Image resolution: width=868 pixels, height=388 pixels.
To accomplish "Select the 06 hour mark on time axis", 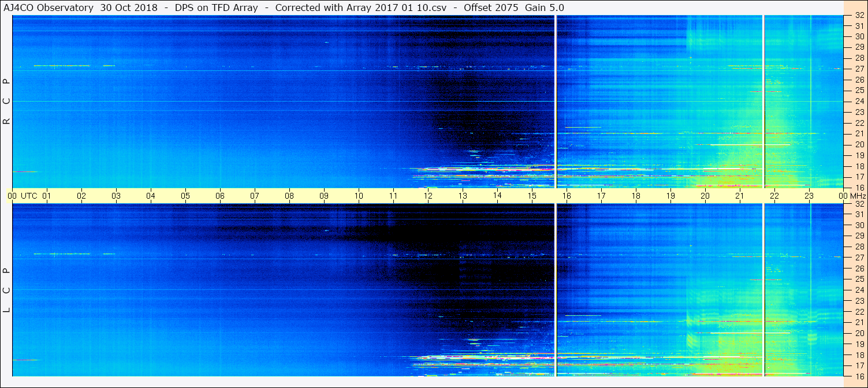I will click(x=220, y=196).
